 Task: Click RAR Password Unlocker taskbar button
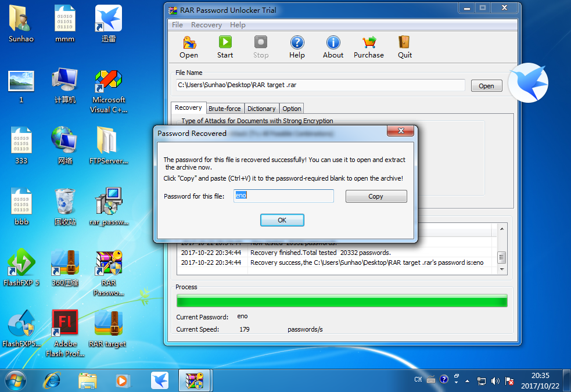coord(195,381)
